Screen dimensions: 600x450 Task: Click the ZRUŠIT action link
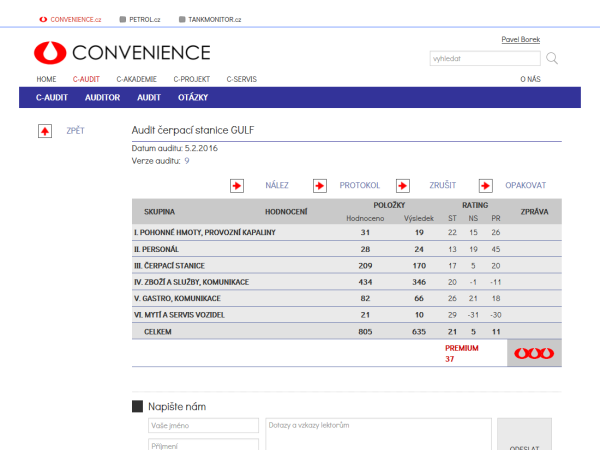[x=442, y=185]
